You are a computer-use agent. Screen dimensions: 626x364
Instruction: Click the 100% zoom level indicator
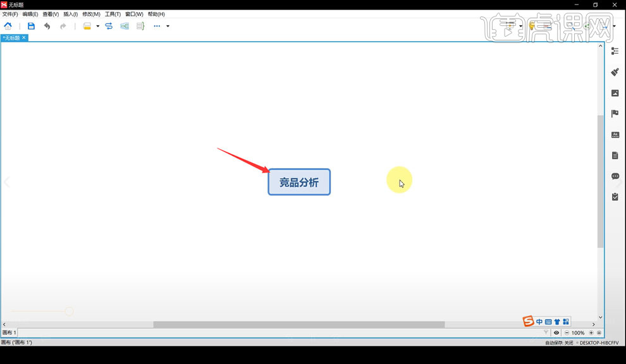click(x=578, y=332)
